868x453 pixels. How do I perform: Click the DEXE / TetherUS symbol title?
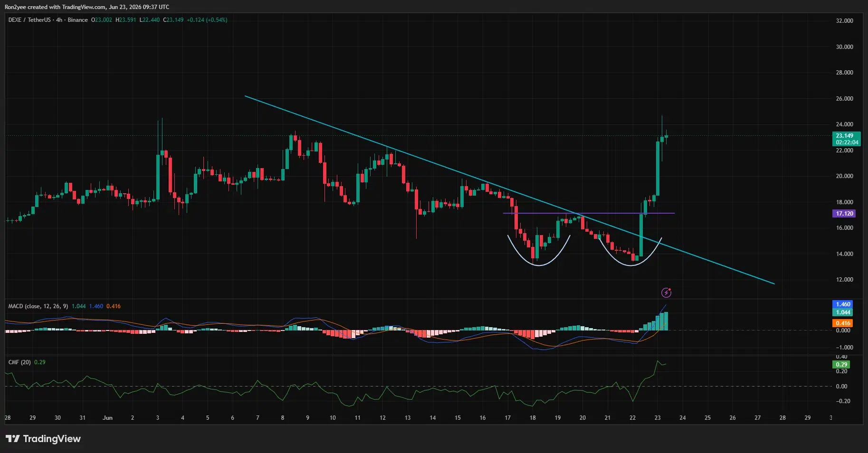[29, 20]
